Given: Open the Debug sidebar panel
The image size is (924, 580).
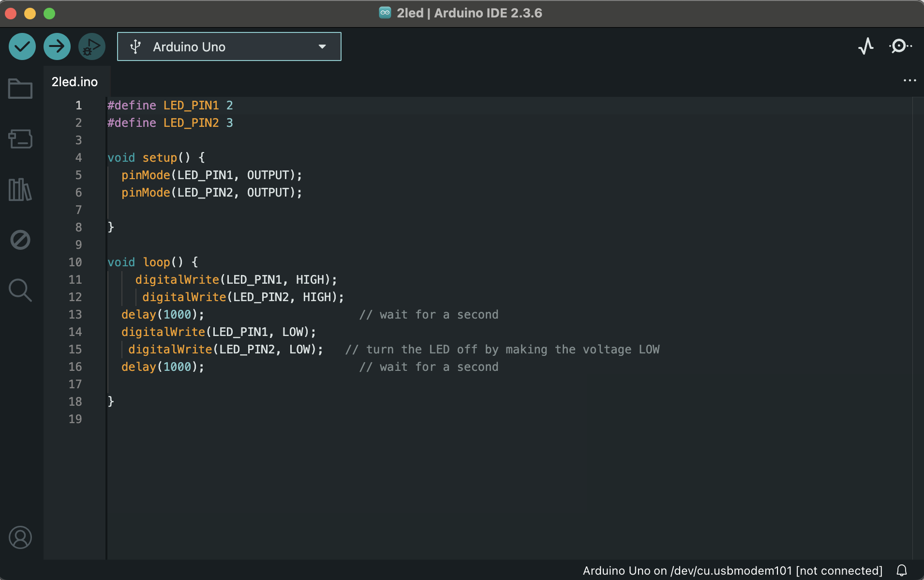Looking at the screenshot, I should [20, 240].
